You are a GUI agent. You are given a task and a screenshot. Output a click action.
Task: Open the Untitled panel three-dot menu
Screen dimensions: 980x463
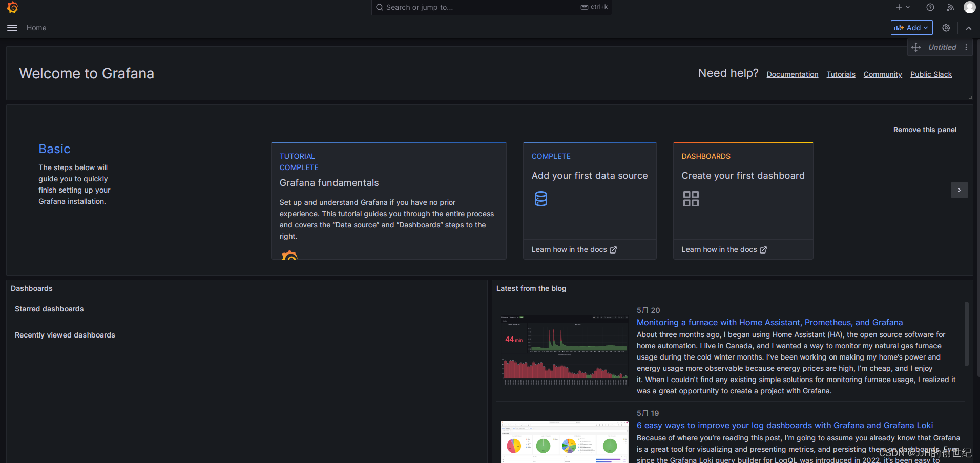[x=966, y=47]
